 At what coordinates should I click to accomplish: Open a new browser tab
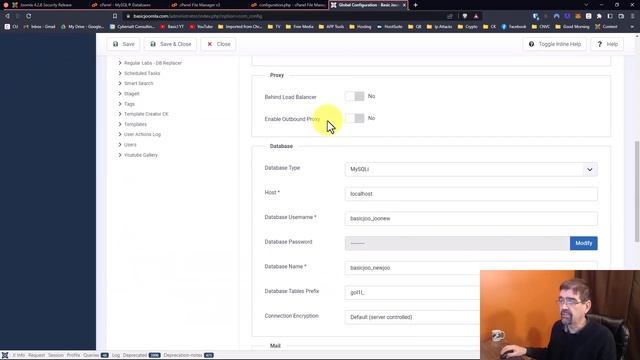coord(416,5)
